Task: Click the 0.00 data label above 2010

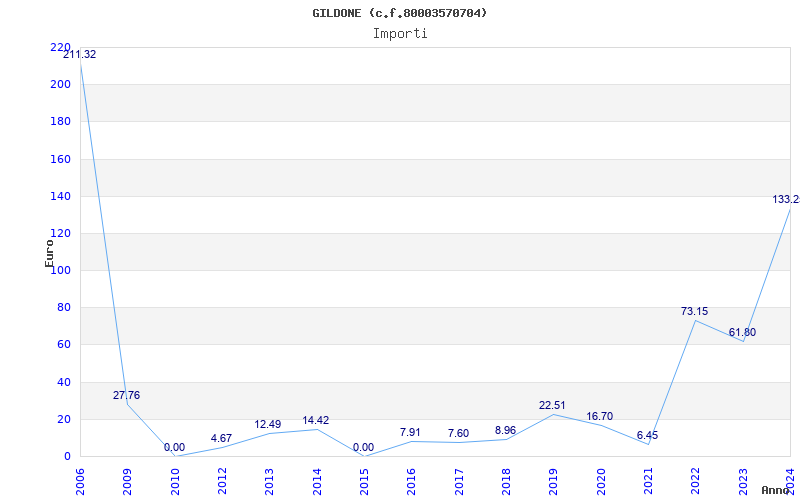Action: pos(174,448)
